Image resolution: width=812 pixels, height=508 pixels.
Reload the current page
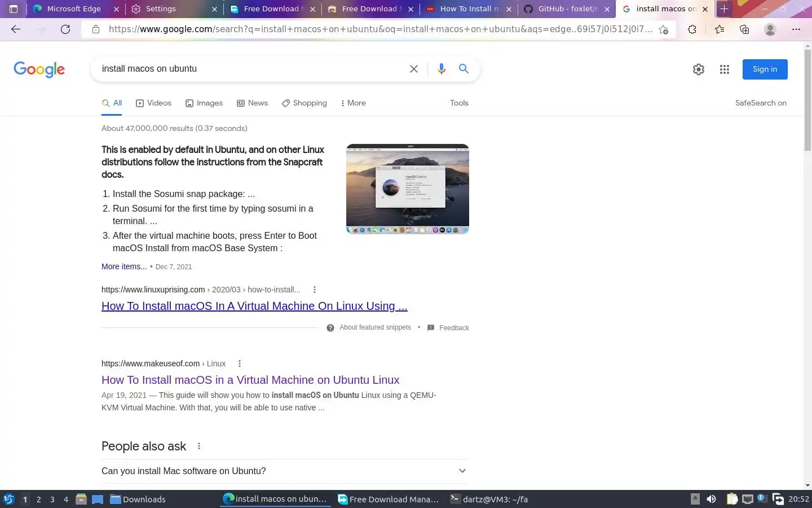65,29
